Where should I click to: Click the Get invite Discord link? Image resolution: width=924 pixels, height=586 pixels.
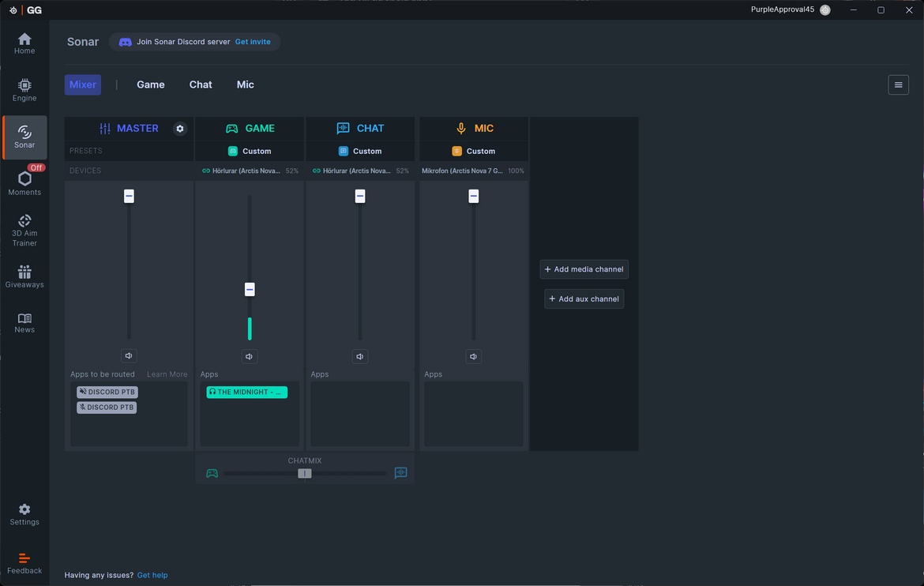pos(253,42)
